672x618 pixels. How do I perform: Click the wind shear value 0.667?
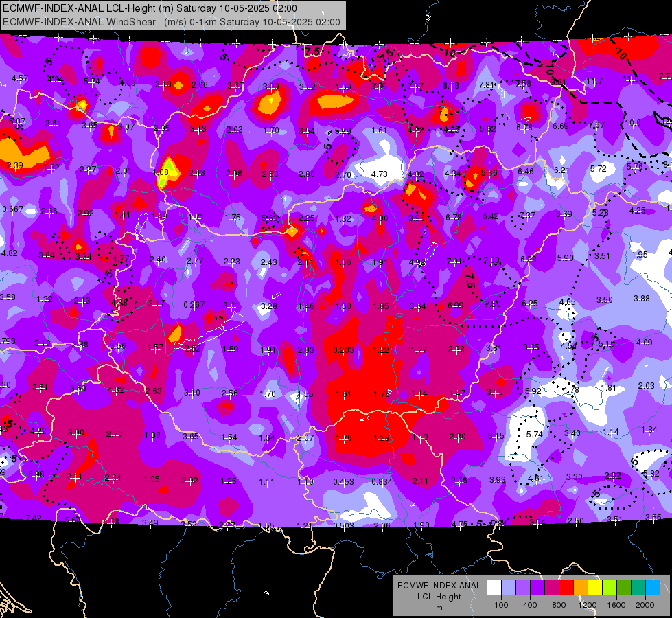(13, 209)
